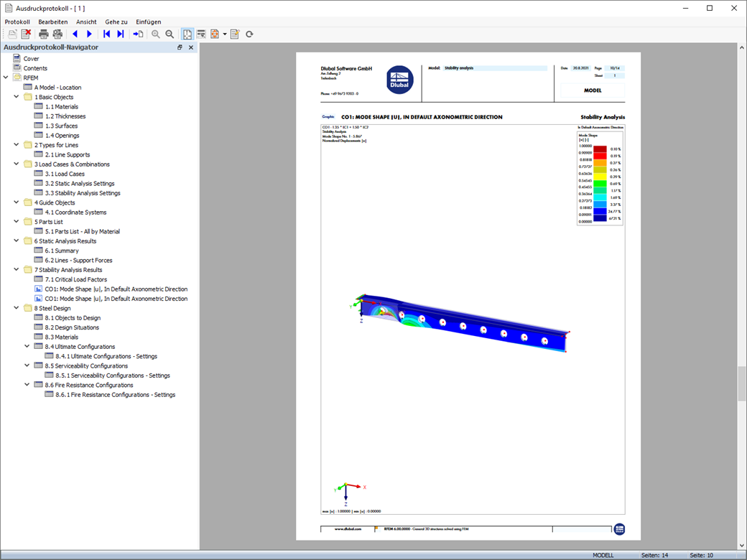Open the Einfügen menu
747x560 pixels.
pyautogui.click(x=148, y=22)
